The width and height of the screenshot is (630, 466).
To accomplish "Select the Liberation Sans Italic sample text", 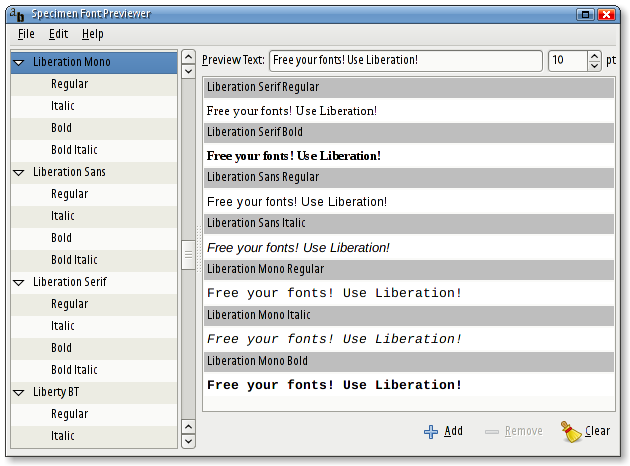I will [298, 248].
